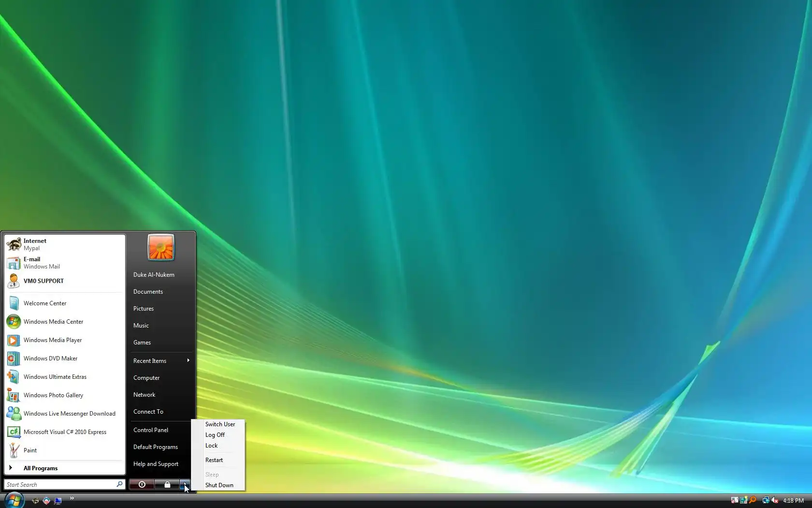
Task: Open Windows Ultimate Extras
Action: (x=65, y=377)
